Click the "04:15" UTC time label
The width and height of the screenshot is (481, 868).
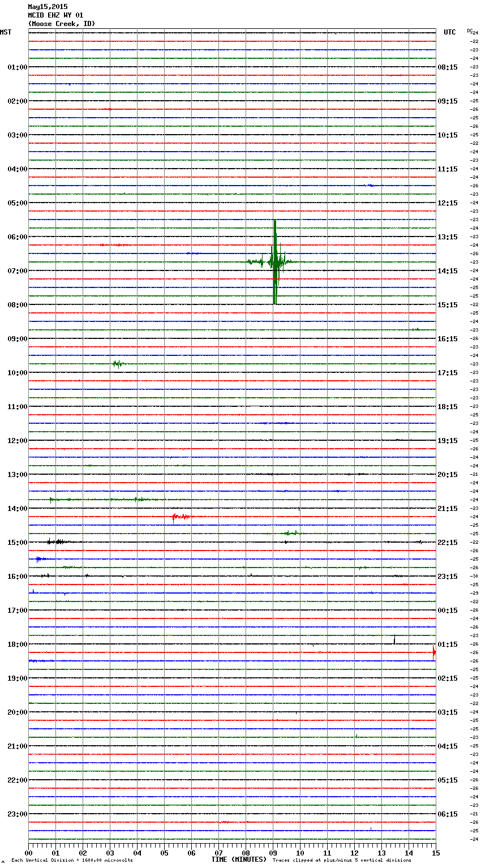pos(448,746)
